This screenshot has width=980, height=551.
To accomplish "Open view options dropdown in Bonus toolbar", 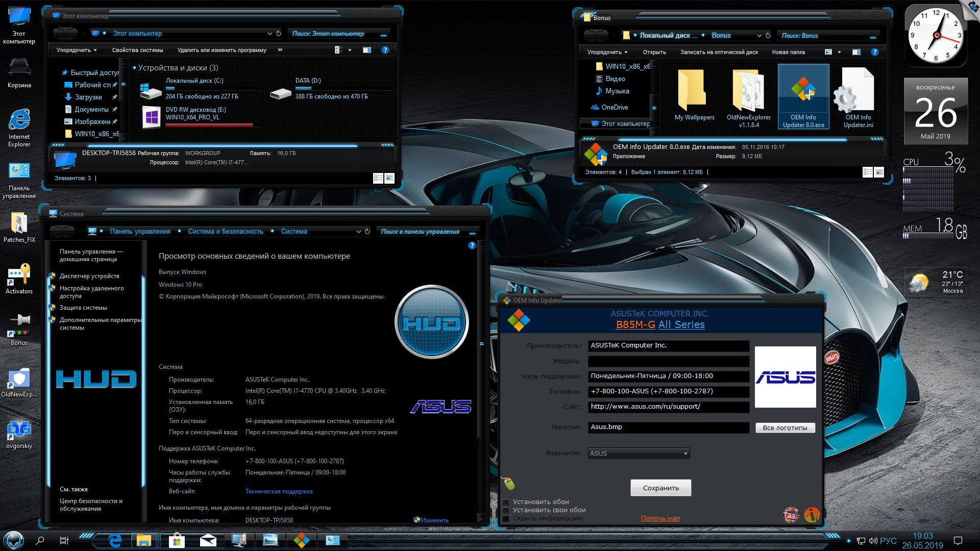I will (839, 52).
